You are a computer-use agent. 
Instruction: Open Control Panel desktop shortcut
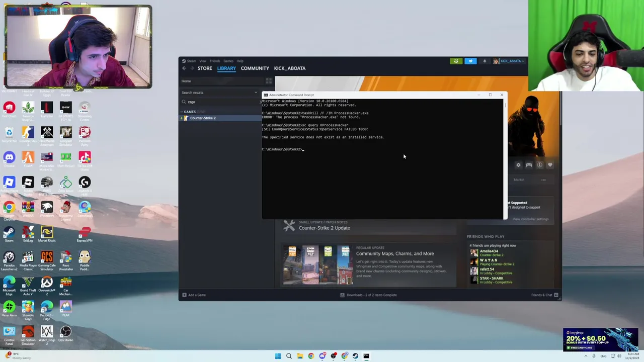[9, 335]
